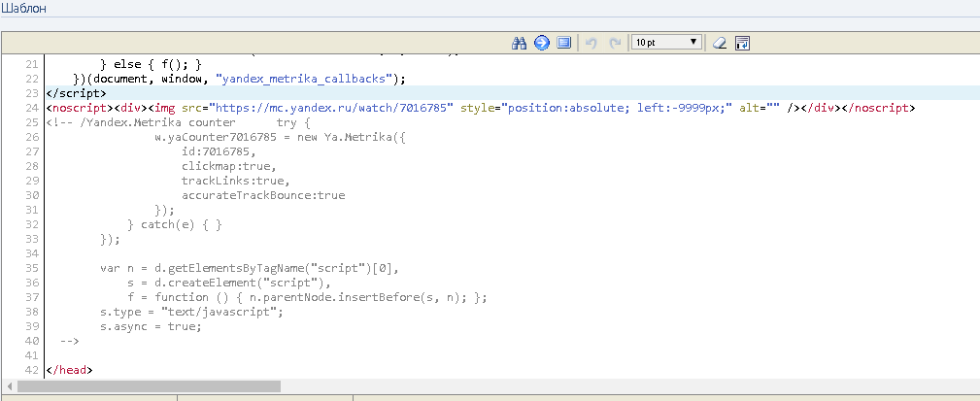
Task: Click the 'trackLinks:true,' line
Action: coord(236,181)
